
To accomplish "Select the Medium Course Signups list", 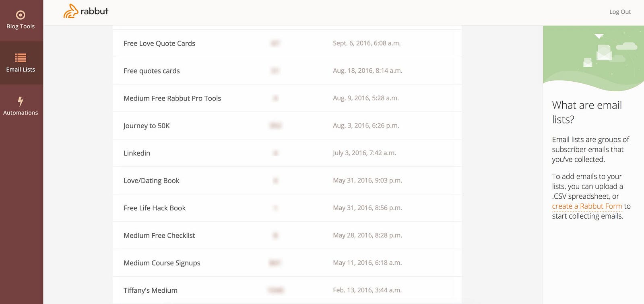I will [162, 263].
